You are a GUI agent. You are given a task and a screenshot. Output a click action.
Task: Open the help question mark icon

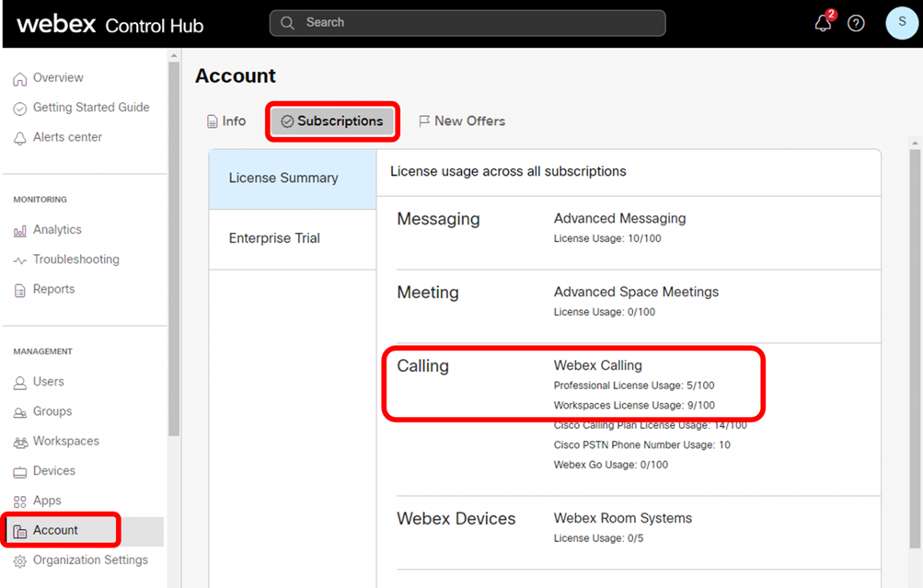click(856, 24)
